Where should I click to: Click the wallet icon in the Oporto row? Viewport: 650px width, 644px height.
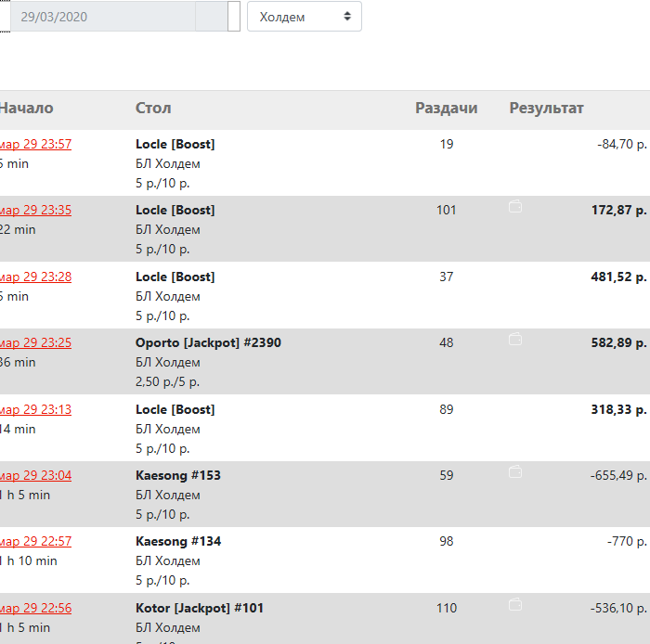coord(515,341)
